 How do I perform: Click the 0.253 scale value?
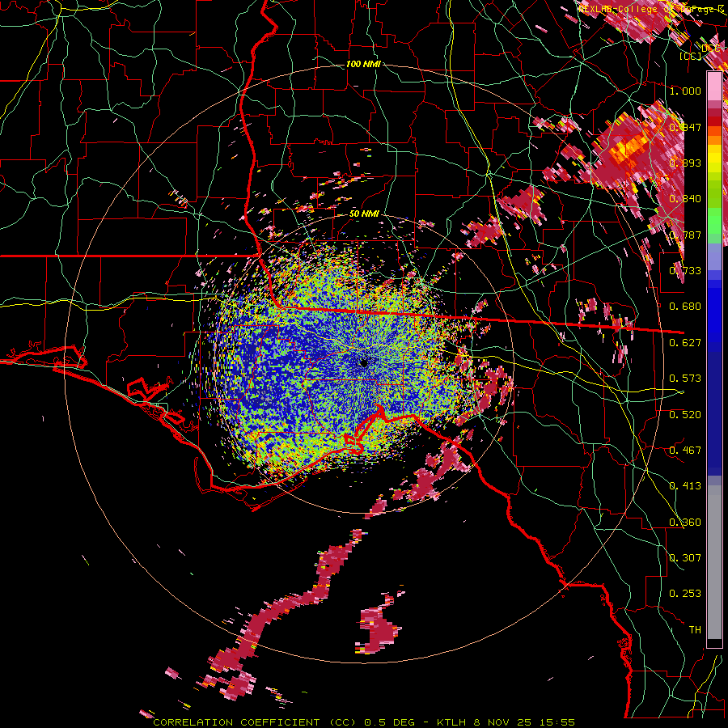point(685,594)
